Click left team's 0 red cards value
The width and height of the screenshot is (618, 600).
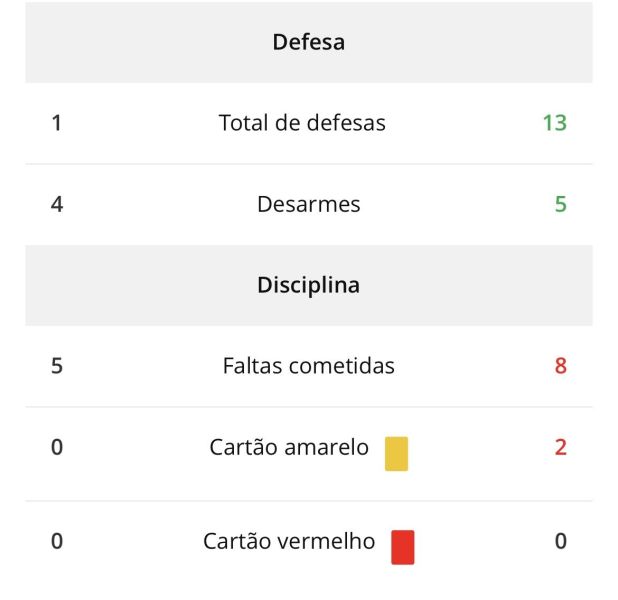[x=56, y=541]
